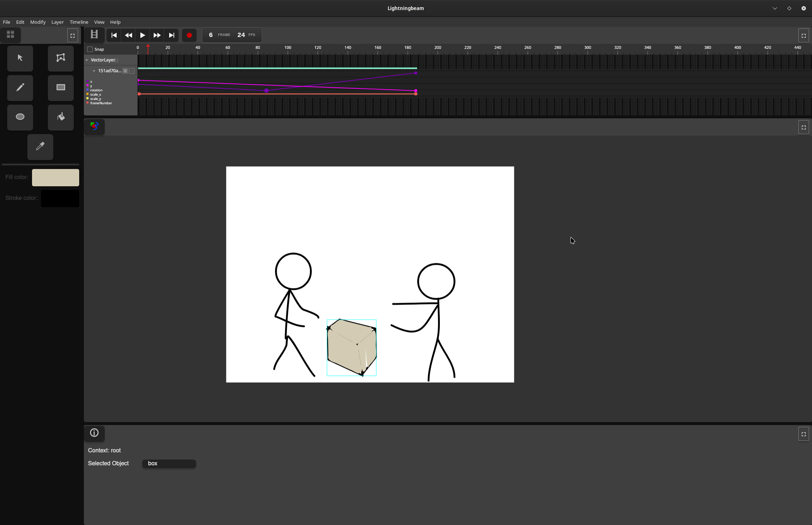Enable the Snap checkbox
This screenshot has width=812, height=525.
click(x=90, y=49)
